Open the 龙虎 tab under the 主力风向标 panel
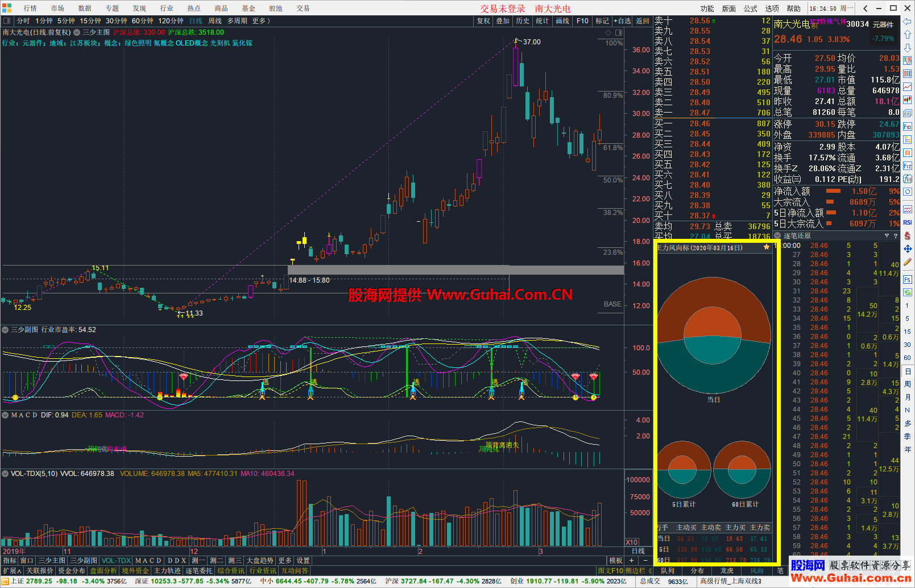The height and width of the screenshot is (588, 915). pyautogui.click(x=727, y=571)
